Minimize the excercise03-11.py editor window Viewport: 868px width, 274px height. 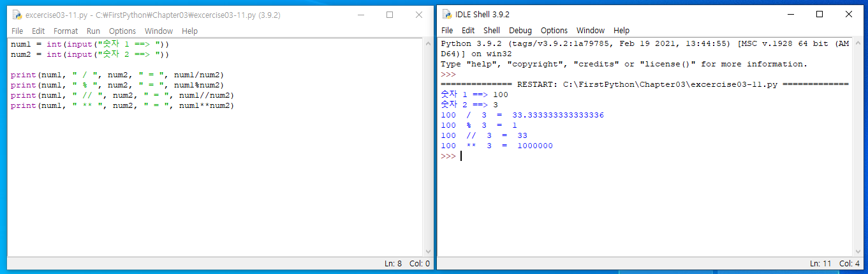pyautogui.click(x=360, y=15)
